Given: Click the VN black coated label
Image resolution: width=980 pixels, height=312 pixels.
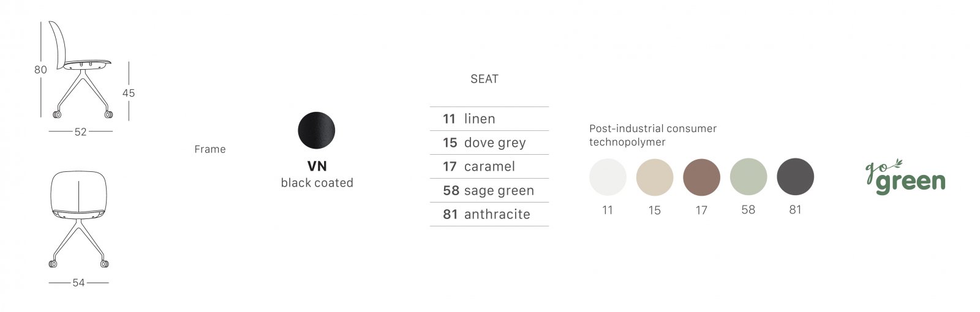Looking at the screenshot, I should (x=317, y=175).
